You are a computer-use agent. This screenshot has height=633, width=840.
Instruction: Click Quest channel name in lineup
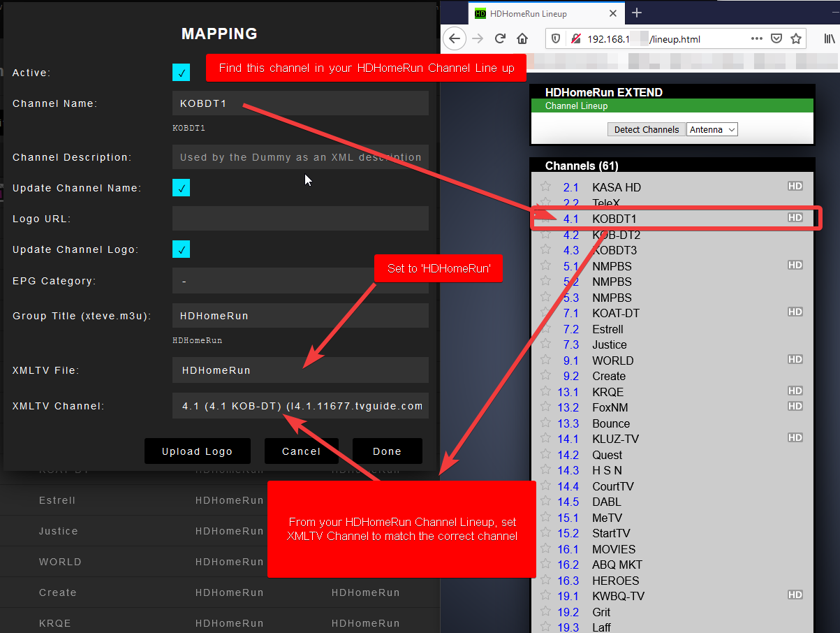click(607, 455)
